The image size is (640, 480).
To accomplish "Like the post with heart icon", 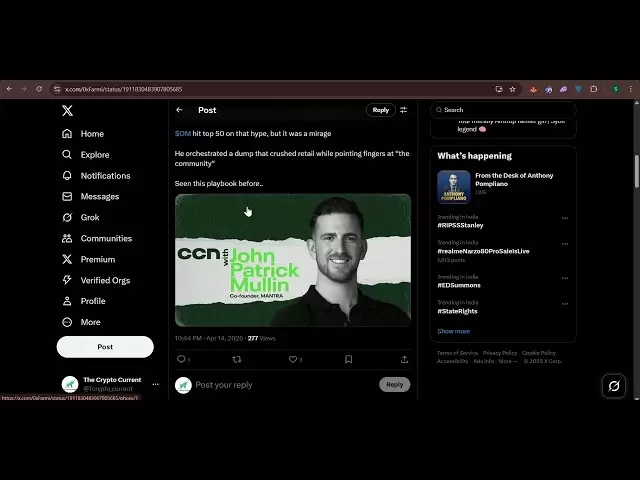I will coord(293,359).
